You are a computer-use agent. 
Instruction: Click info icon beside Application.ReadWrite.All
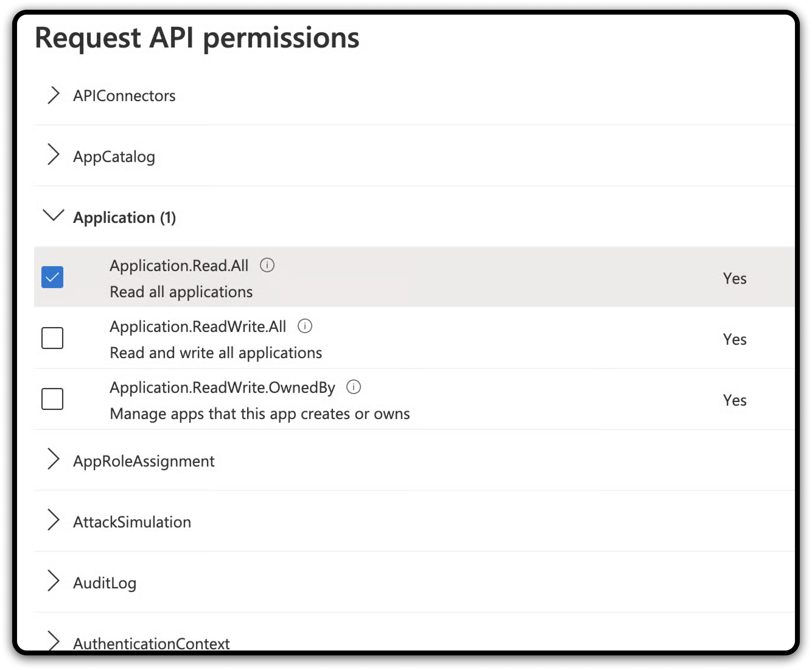click(305, 326)
